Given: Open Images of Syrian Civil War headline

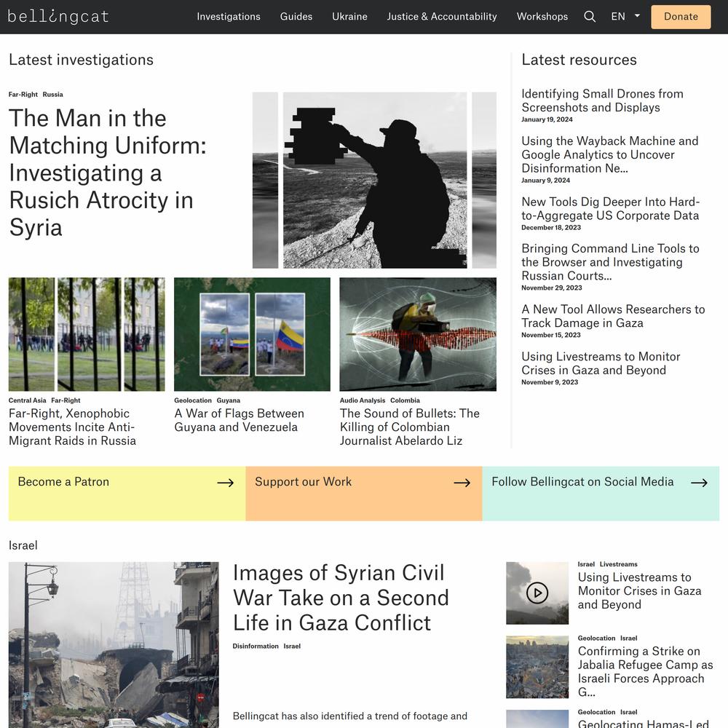Looking at the screenshot, I should [x=341, y=598].
